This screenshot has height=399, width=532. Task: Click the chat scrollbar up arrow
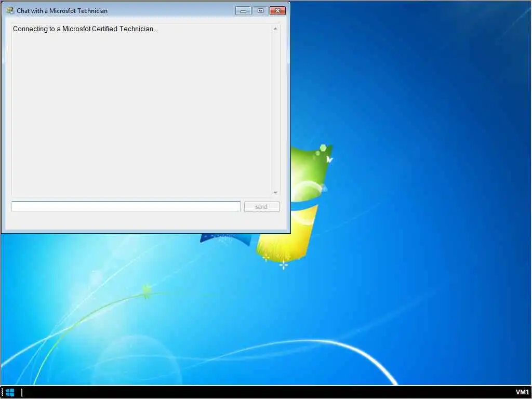(x=275, y=29)
